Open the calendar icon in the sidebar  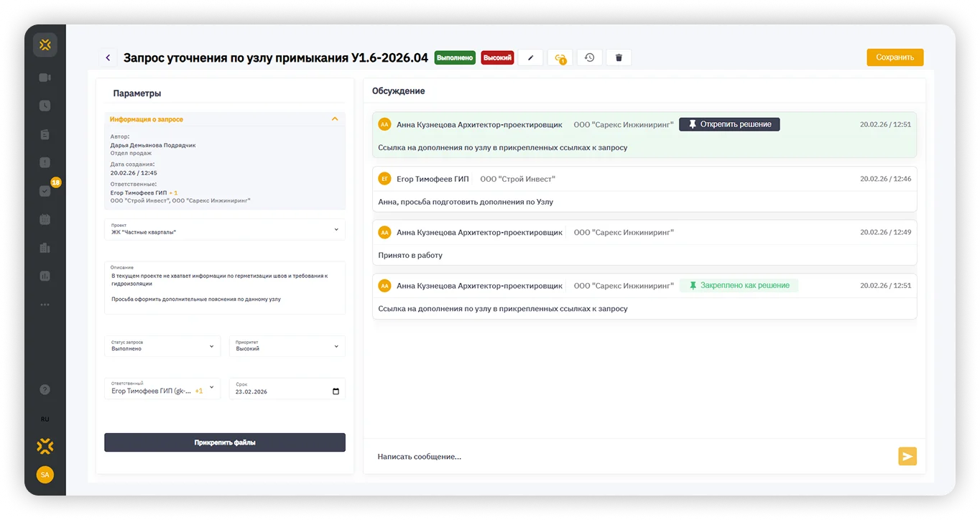click(x=45, y=220)
